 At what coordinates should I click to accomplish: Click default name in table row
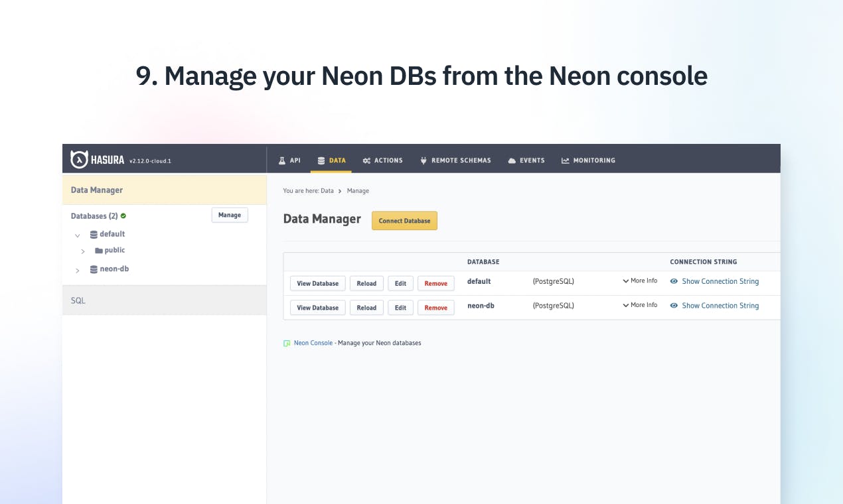479,281
